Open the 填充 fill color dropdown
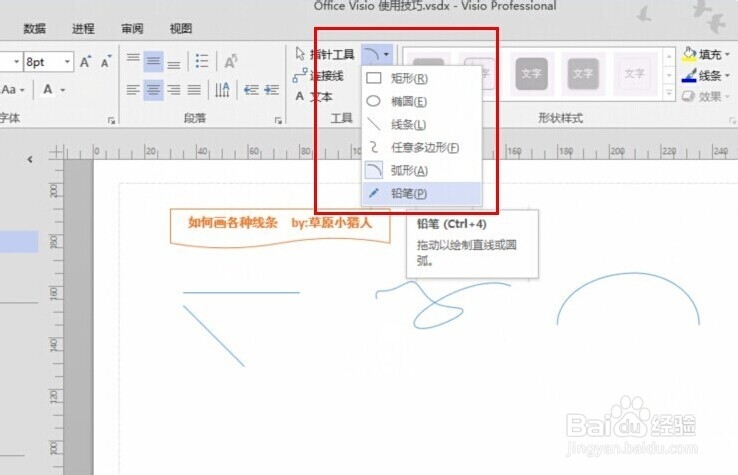Image resolution: width=738 pixels, height=475 pixels. pyautogui.click(x=706, y=55)
